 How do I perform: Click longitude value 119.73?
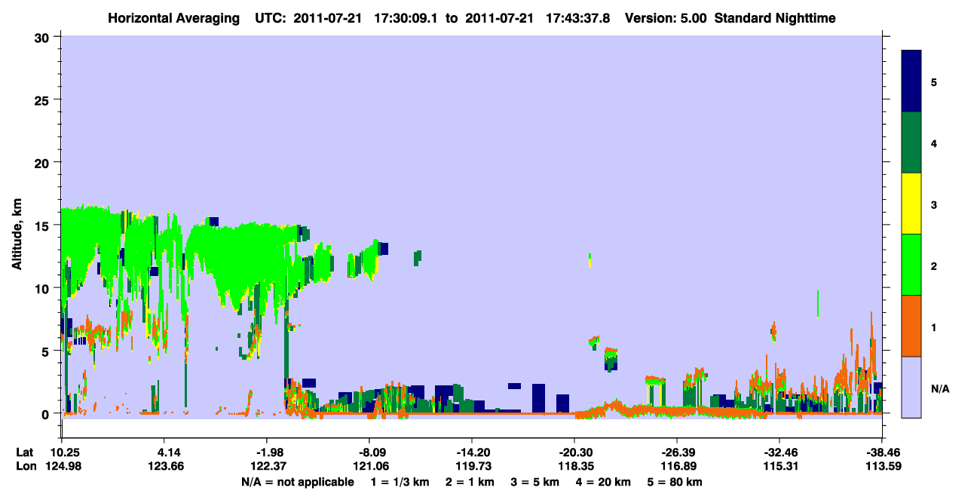[472, 467]
